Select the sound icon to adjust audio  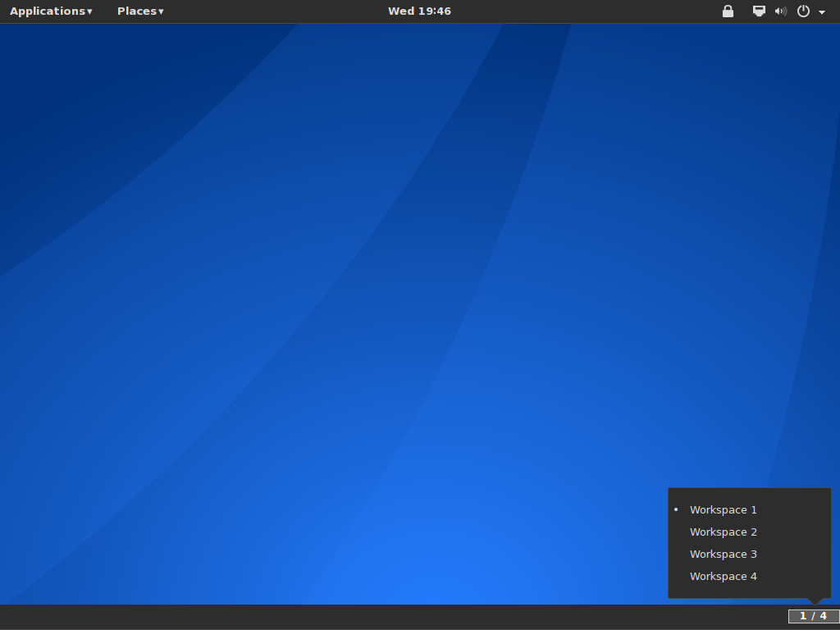coord(779,11)
